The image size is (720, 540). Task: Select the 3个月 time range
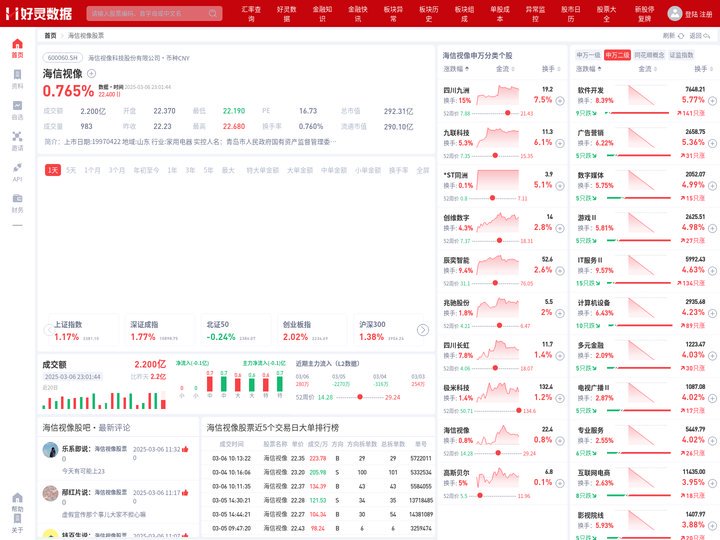point(117,170)
